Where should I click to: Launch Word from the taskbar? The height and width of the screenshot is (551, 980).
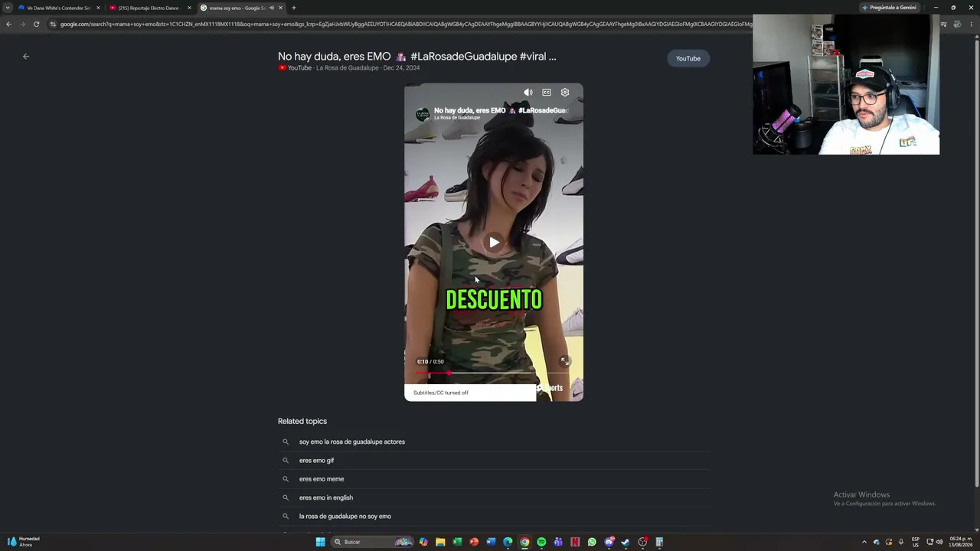pyautogui.click(x=491, y=542)
